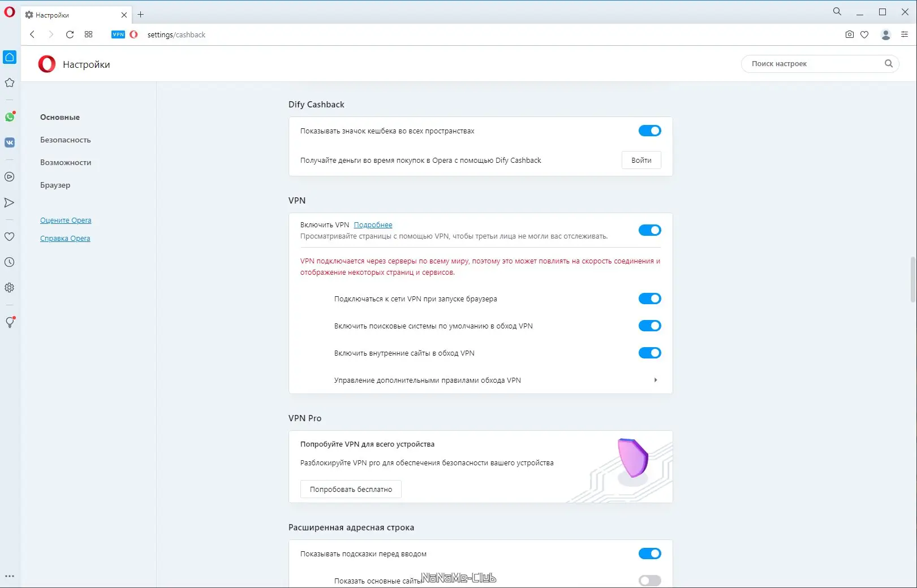Viewport: 917px width, 588px height.
Task: Click Попробуйте VPN для всего устройства text
Action: 367,444
